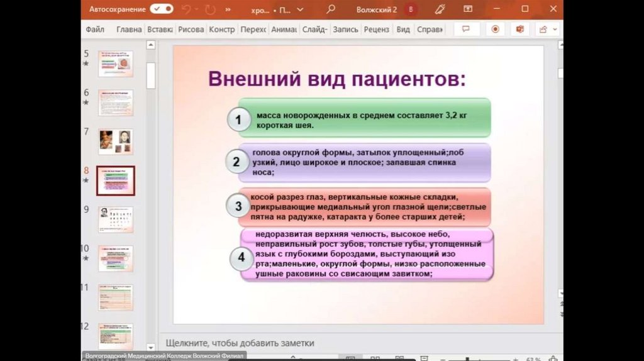The height and width of the screenshot is (361, 644).
Task: Click the thumbnail panel scroll down arrow
Action: (x=151, y=347)
